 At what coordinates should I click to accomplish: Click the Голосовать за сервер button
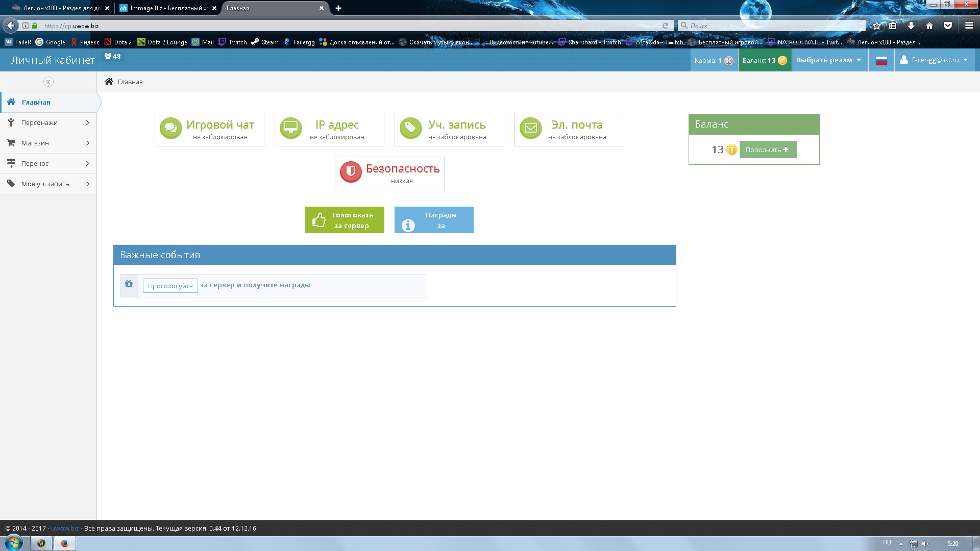coord(345,220)
